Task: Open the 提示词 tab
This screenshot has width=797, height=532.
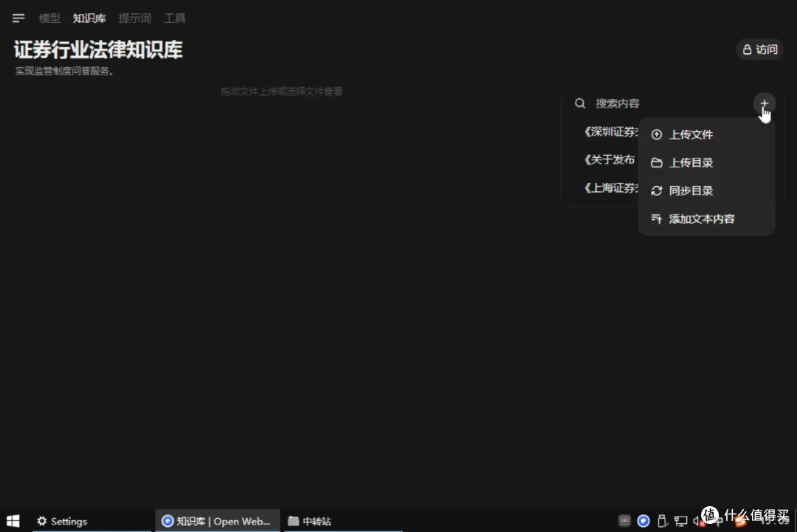Action: (x=134, y=18)
